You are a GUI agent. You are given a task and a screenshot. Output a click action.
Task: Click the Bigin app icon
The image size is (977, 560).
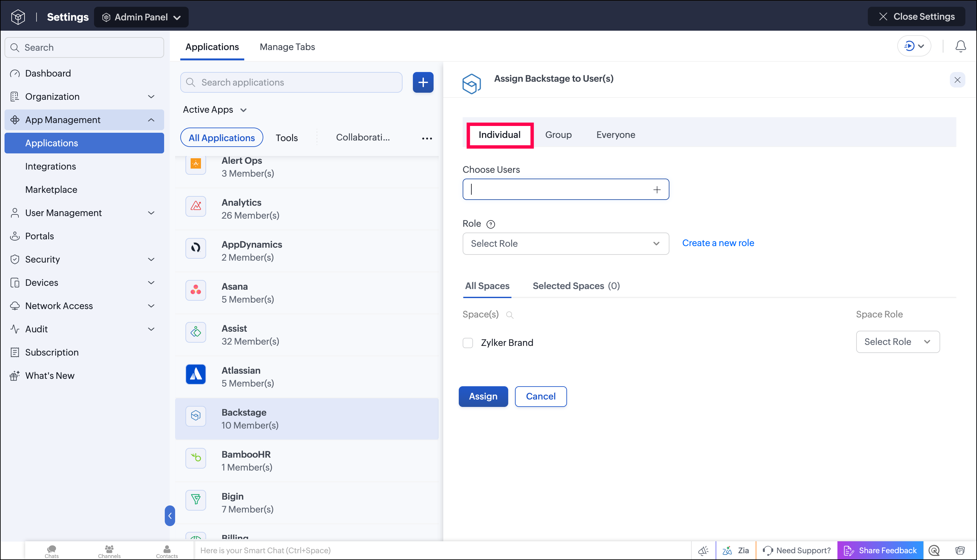(x=196, y=500)
